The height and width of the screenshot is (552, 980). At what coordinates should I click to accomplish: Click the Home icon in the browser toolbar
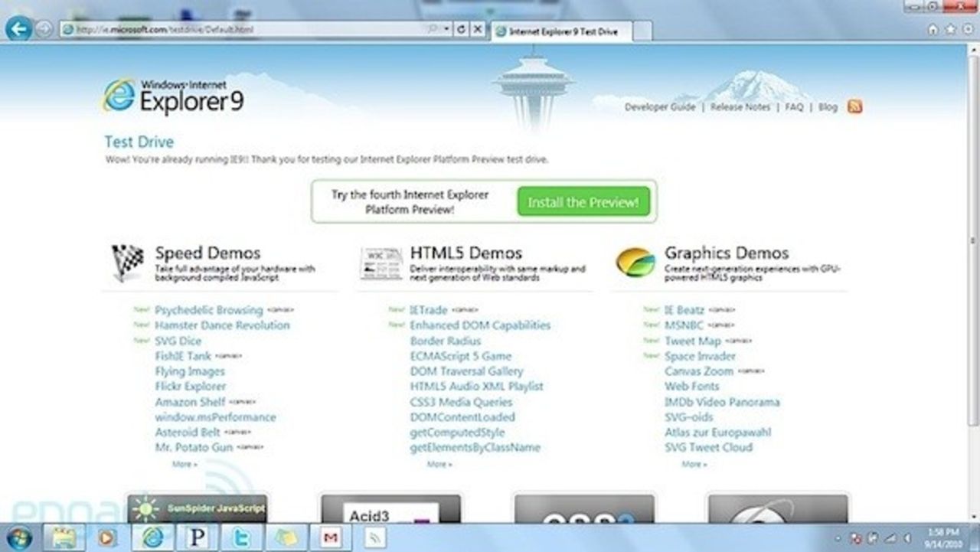point(933,29)
